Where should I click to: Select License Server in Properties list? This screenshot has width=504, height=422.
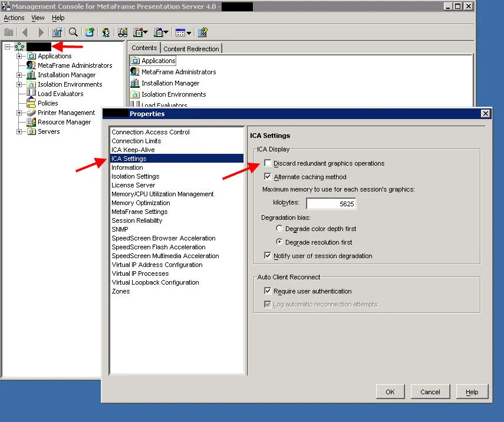[177, 185]
